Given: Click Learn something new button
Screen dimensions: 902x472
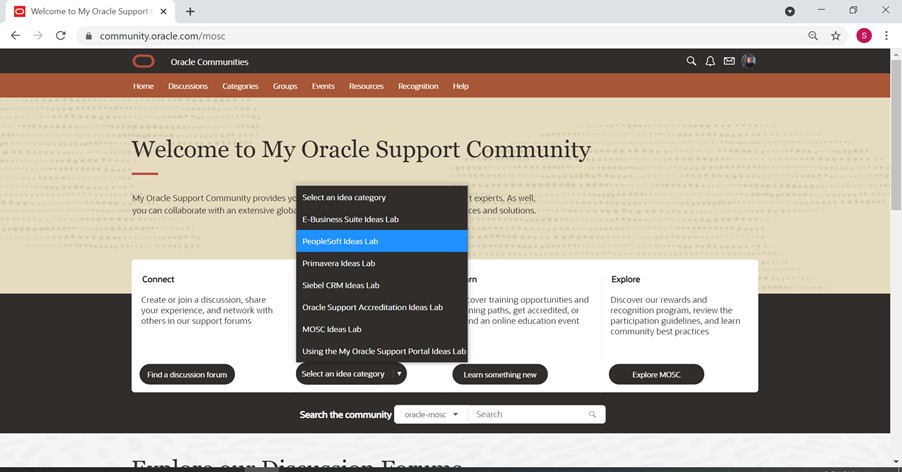Looking at the screenshot, I should click(x=500, y=374).
